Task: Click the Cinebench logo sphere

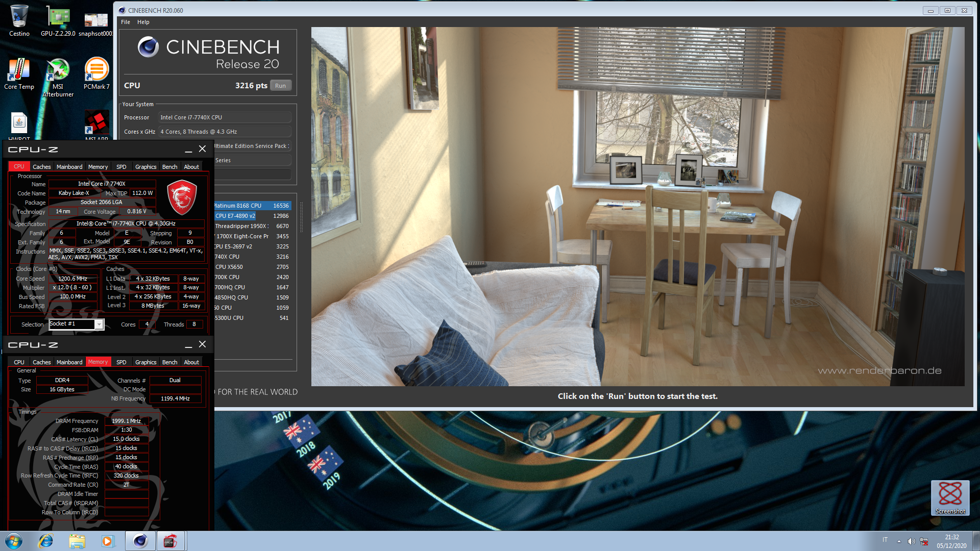Action: (148, 47)
